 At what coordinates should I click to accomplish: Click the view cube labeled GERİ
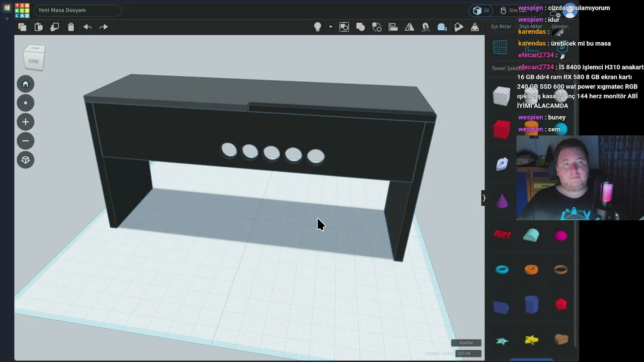34,58
